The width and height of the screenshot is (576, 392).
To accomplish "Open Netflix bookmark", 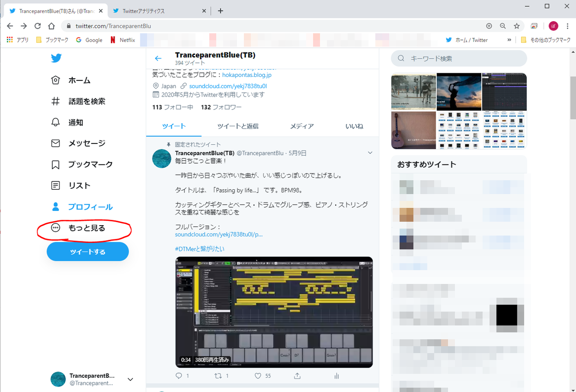I will [x=123, y=40].
